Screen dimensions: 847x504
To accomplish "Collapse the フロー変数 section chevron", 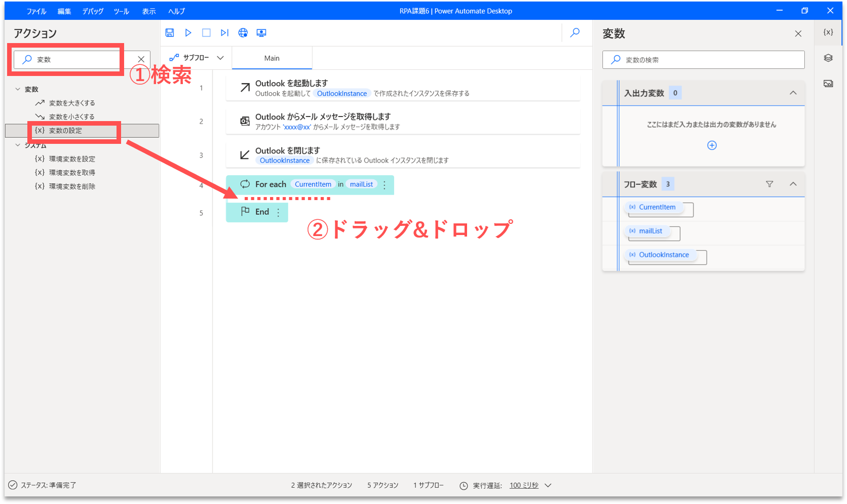I will 793,184.
